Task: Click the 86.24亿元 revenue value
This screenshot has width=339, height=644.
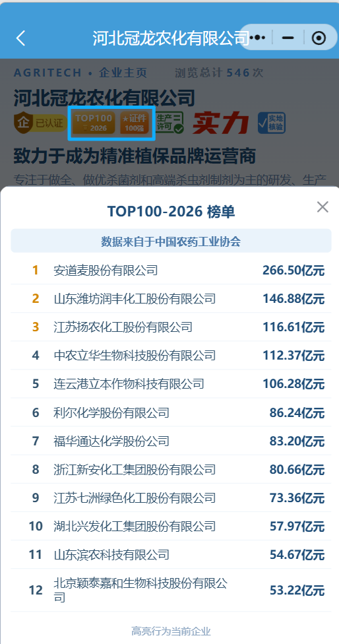Action: (x=297, y=413)
